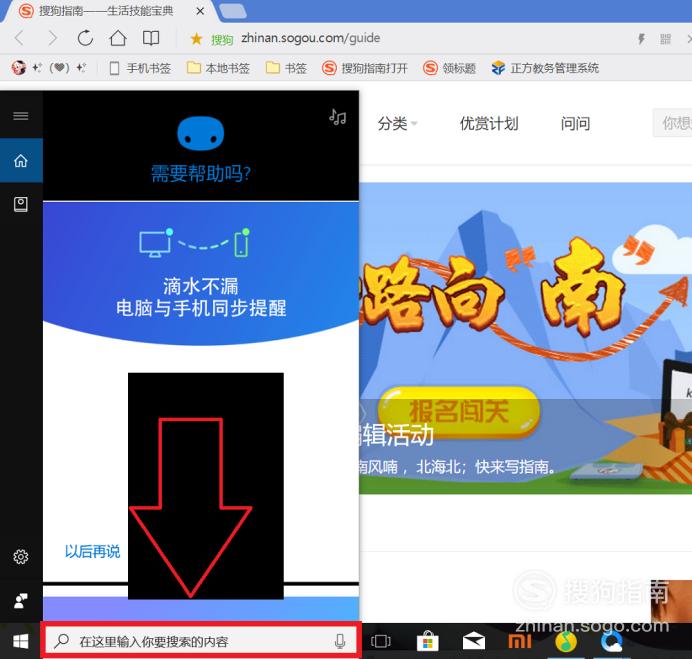
Task: Select Cortana Home icon
Action: coord(21,161)
